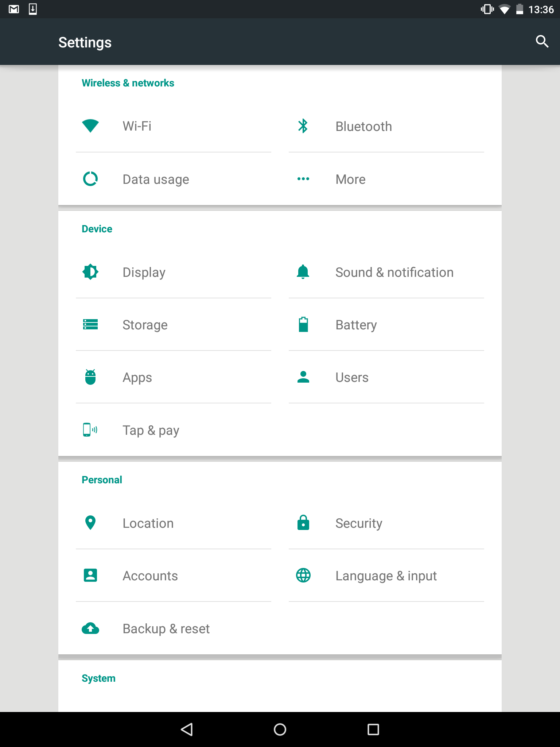560x747 pixels.
Task: Tap the Recent apps square button
Action: pos(373,729)
